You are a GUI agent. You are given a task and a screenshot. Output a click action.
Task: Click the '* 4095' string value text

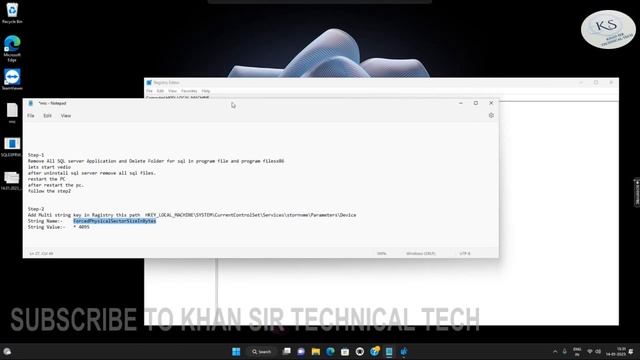click(82, 227)
